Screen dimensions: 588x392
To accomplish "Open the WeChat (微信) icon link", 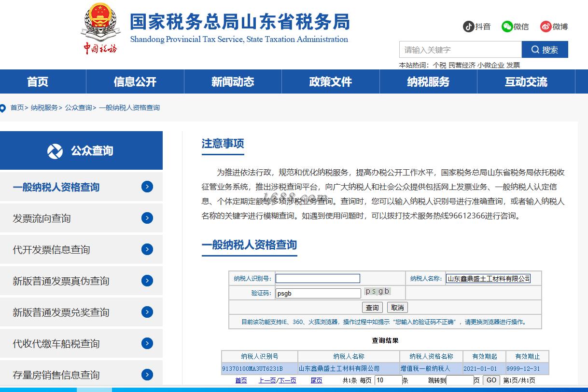I will coord(507,27).
